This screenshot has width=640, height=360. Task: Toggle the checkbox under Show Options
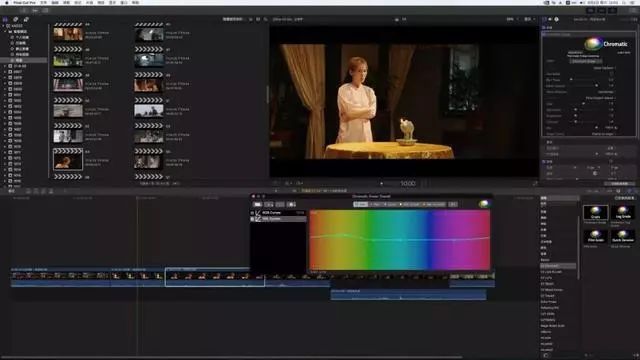coord(611,74)
